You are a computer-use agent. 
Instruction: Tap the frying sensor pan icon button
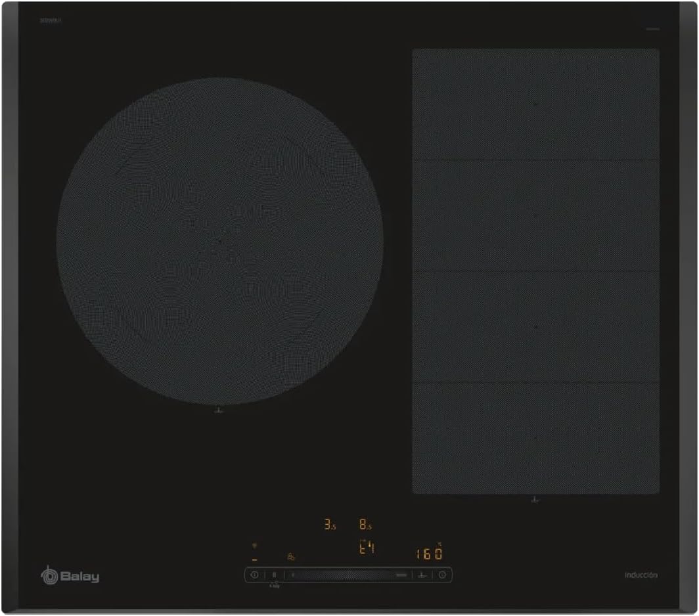[422, 575]
